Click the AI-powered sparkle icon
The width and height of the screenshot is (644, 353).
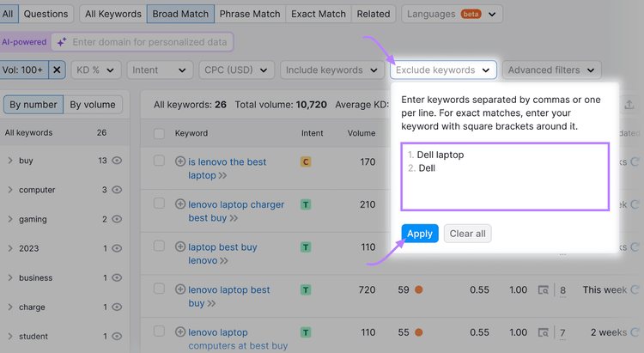click(62, 42)
